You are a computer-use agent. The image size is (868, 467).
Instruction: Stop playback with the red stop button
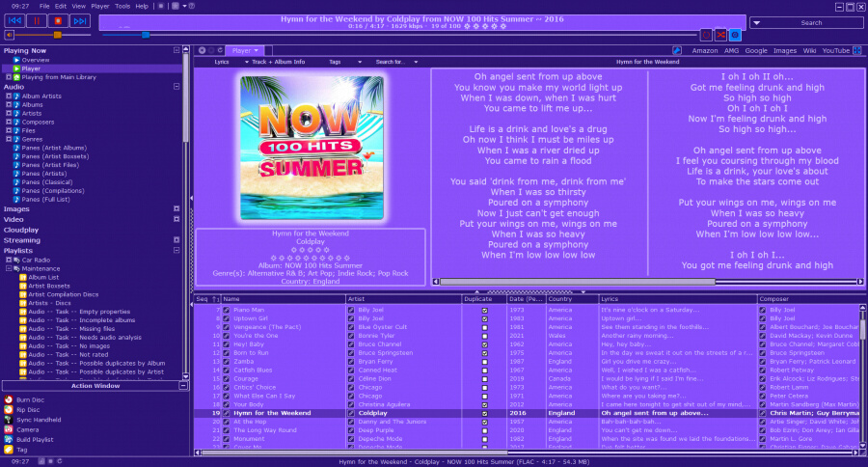coord(58,21)
